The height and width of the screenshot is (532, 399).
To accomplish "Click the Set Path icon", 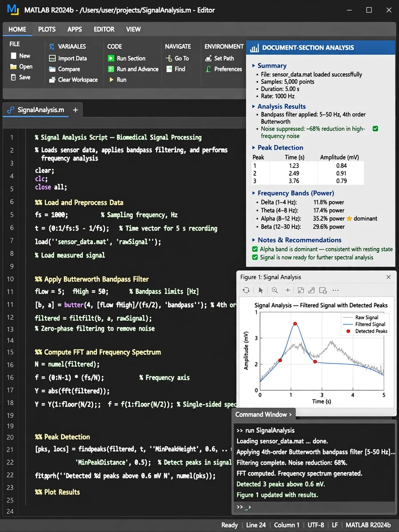I will pos(208,59).
